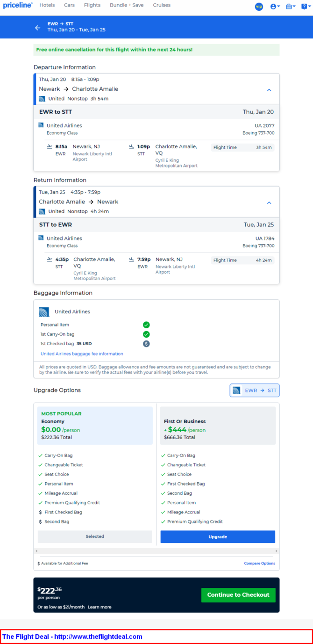Click the 1st Checked bag dollar icon

click(x=146, y=344)
